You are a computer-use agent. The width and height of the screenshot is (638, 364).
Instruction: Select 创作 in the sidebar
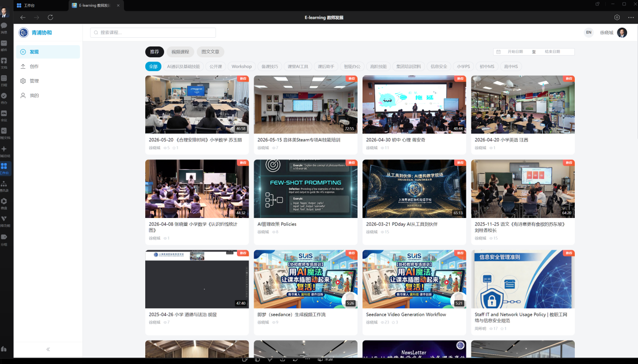pyautogui.click(x=48, y=66)
